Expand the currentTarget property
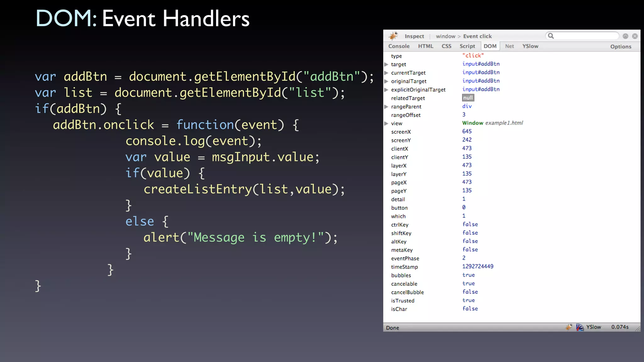Image resolution: width=644 pixels, height=362 pixels. (x=386, y=73)
